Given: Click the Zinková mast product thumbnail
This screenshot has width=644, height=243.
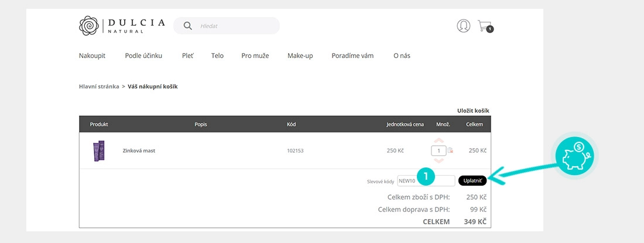Looking at the screenshot, I should click(x=98, y=150).
